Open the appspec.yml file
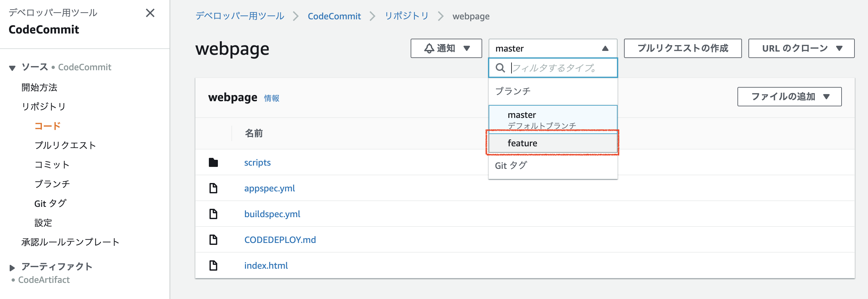The image size is (868, 299). pyautogui.click(x=269, y=188)
